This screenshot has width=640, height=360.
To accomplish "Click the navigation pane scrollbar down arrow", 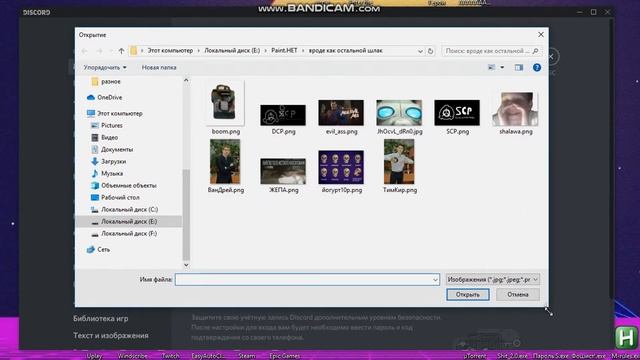I will pos(186,265).
